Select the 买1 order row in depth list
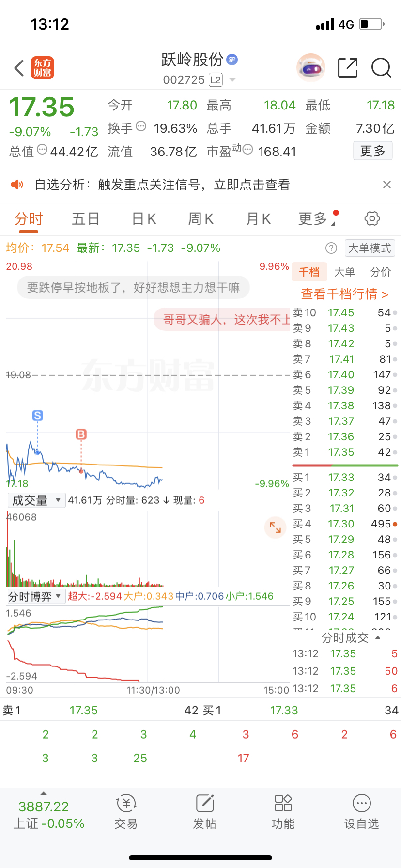 [345, 478]
